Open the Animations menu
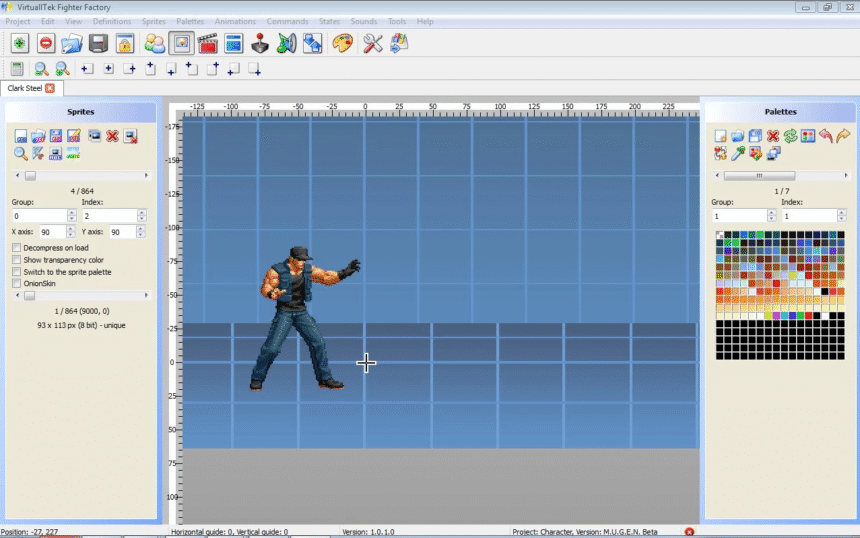Image resolution: width=860 pixels, height=538 pixels. click(235, 21)
